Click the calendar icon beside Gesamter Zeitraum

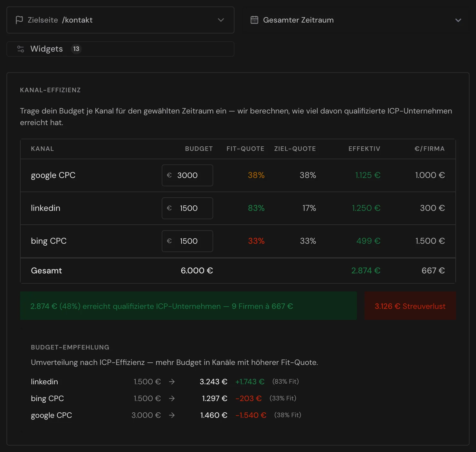tap(254, 20)
